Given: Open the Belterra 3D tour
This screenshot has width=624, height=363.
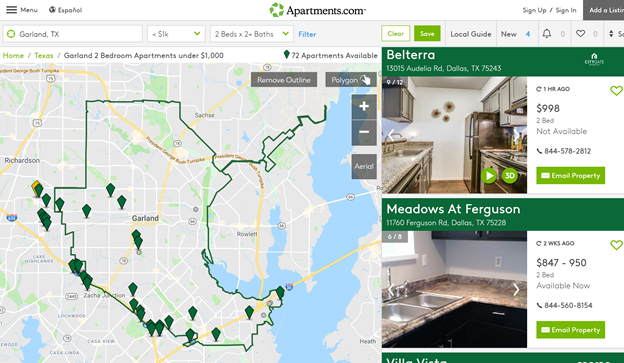Looking at the screenshot, I should pos(509,176).
